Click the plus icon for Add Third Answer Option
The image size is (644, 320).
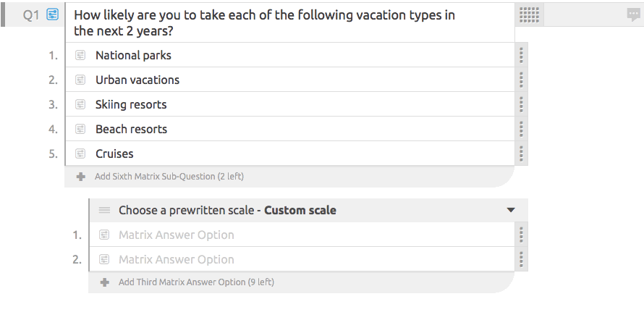(105, 282)
